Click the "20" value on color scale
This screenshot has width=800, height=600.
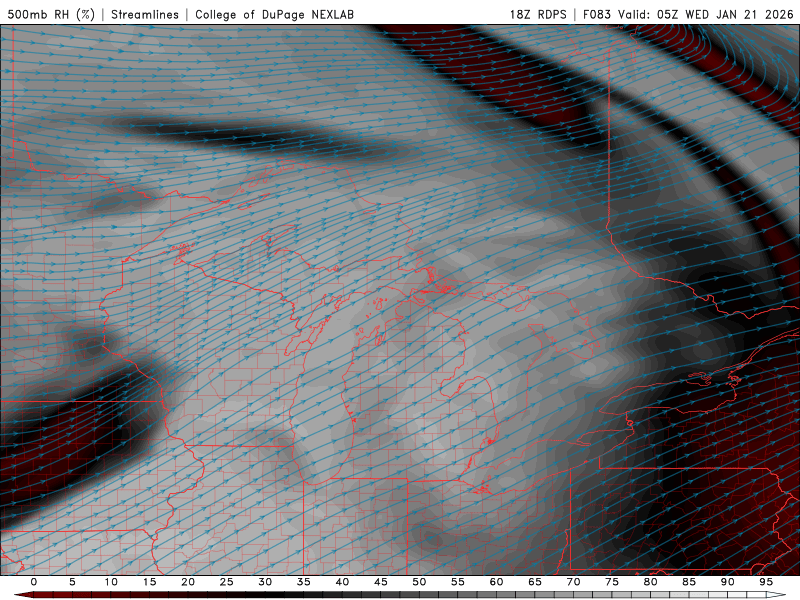click(188, 582)
